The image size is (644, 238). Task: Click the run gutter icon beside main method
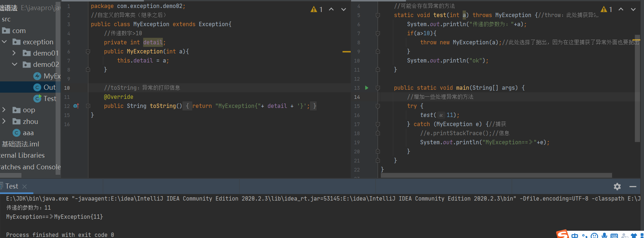[367, 88]
